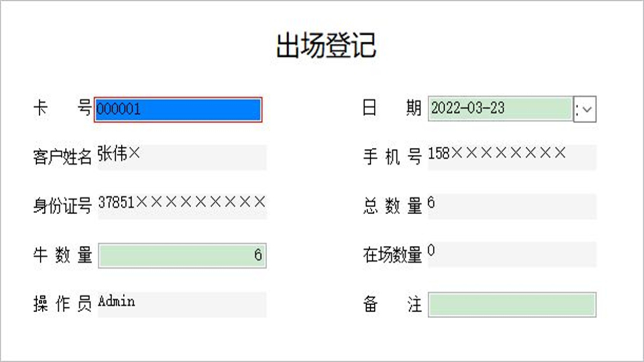This screenshot has width=644, height=362.
Task: Select the 卡号 card number field
Action: [x=178, y=109]
